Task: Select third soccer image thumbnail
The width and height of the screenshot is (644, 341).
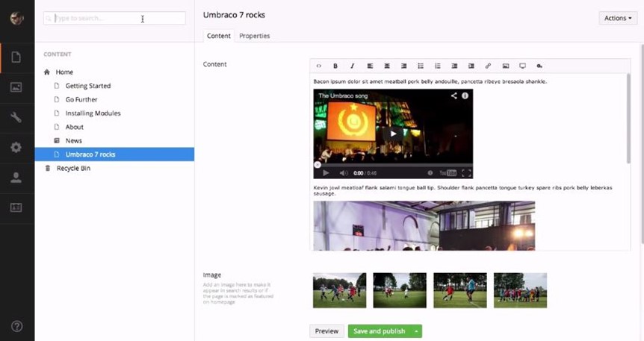Action: [x=460, y=290]
